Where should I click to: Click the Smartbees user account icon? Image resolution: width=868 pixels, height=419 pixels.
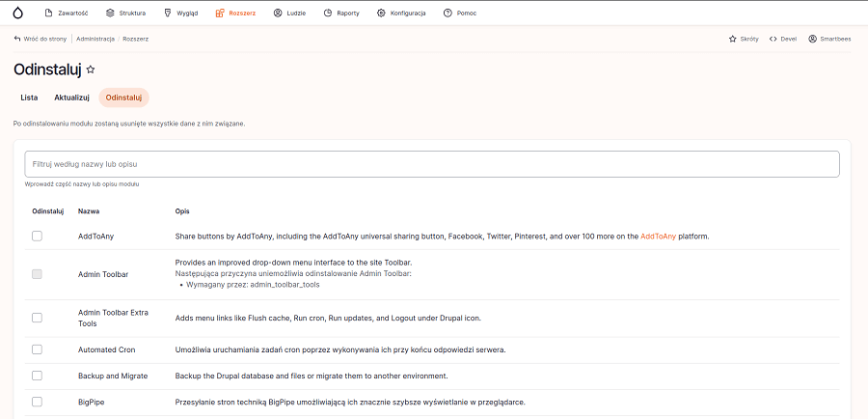813,39
